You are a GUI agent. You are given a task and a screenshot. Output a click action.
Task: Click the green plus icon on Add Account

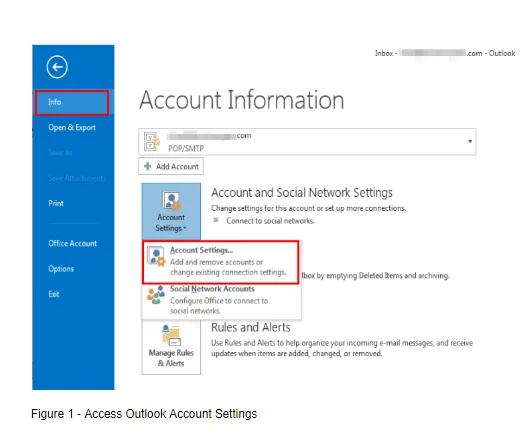coord(148,166)
